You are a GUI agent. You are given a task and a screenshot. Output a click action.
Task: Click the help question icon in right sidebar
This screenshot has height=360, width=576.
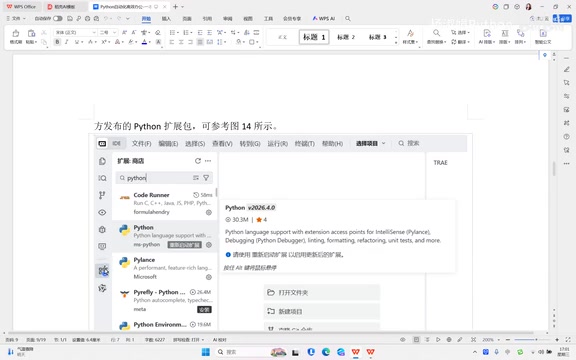(566, 136)
